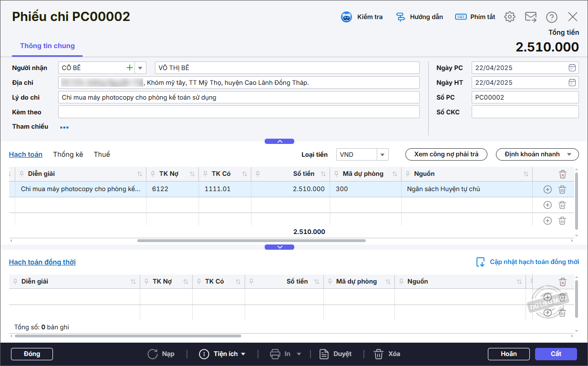Image resolution: width=588 pixels, height=366 pixels.
Task: Open the Loại tiền VND dropdown
Action: (382, 154)
